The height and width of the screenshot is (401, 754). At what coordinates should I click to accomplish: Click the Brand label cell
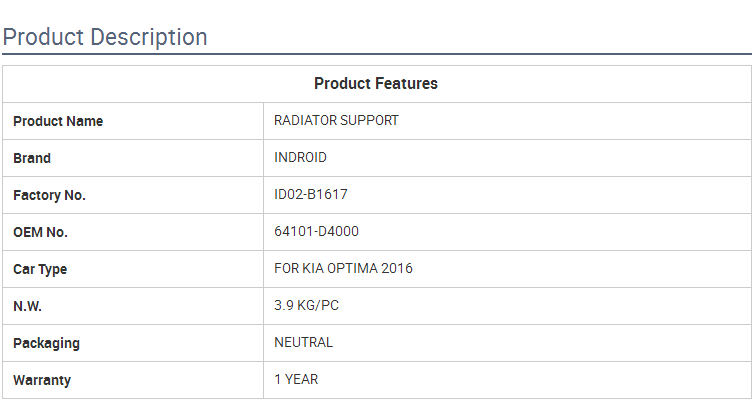(x=32, y=158)
